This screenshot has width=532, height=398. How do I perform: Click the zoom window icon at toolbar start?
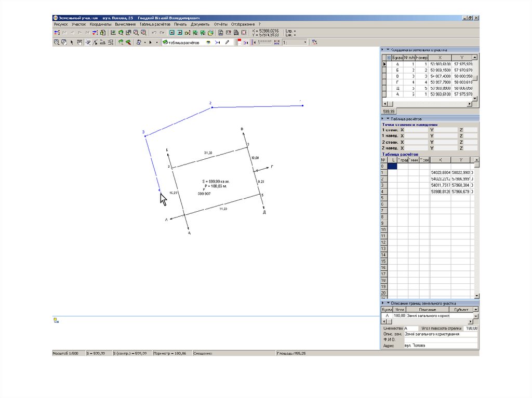57,43
